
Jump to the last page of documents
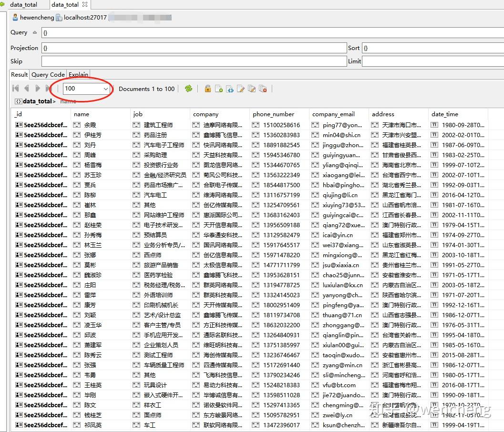pyautogui.click(x=48, y=88)
